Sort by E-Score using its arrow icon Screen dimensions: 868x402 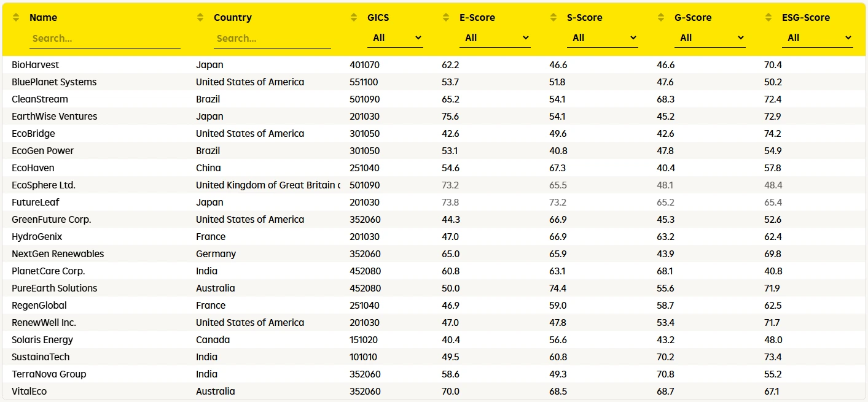(446, 18)
